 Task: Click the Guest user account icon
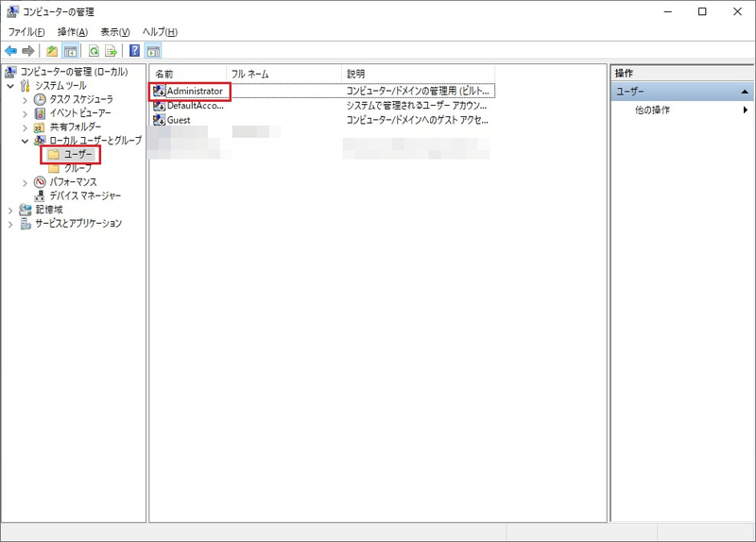(x=159, y=120)
